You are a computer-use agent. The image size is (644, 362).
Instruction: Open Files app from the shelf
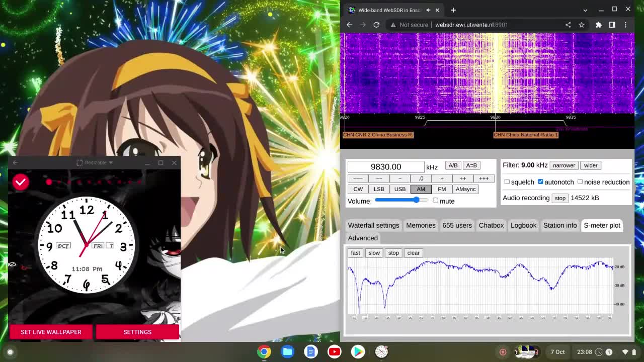(x=287, y=352)
